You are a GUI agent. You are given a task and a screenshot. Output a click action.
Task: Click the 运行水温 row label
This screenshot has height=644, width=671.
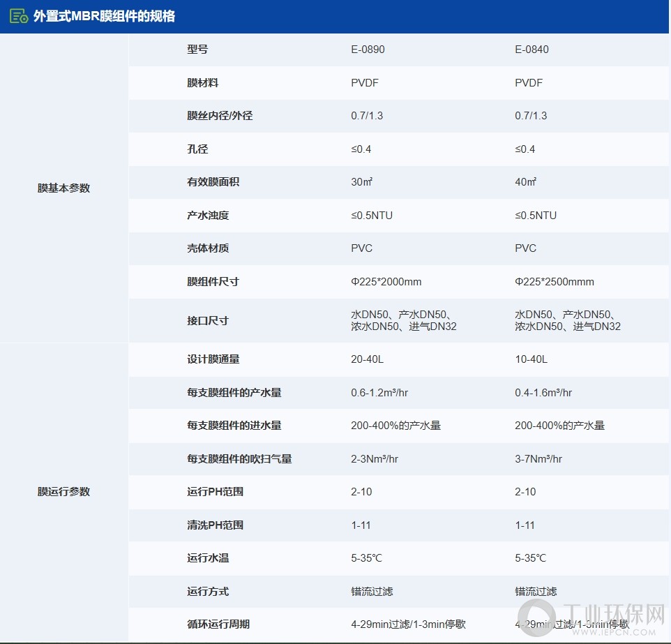[208, 558]
